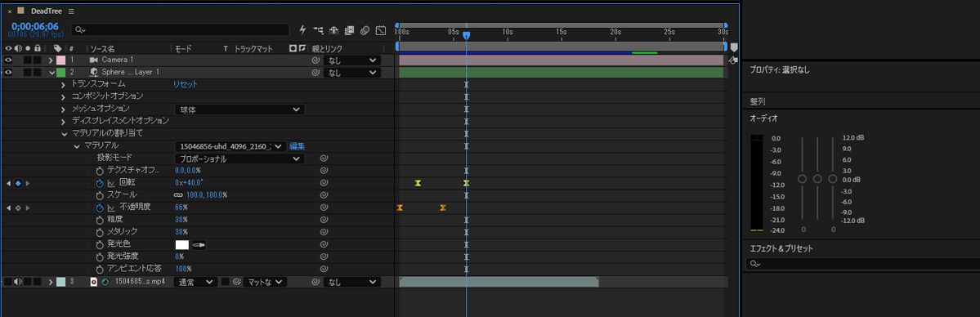
Task: Click the オーディオ panel header
Action: [x=763, y=118]
